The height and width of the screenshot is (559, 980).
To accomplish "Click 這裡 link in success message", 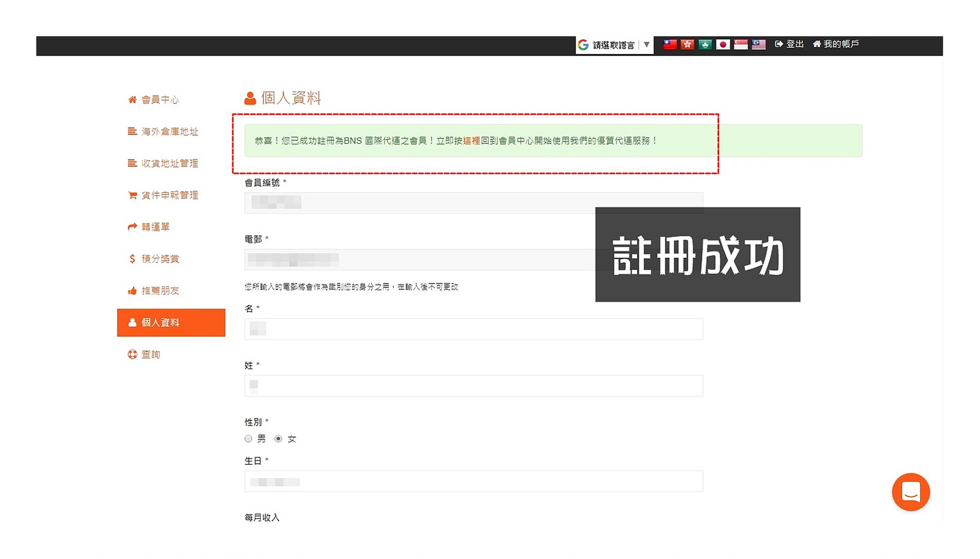I will [472, 141].
